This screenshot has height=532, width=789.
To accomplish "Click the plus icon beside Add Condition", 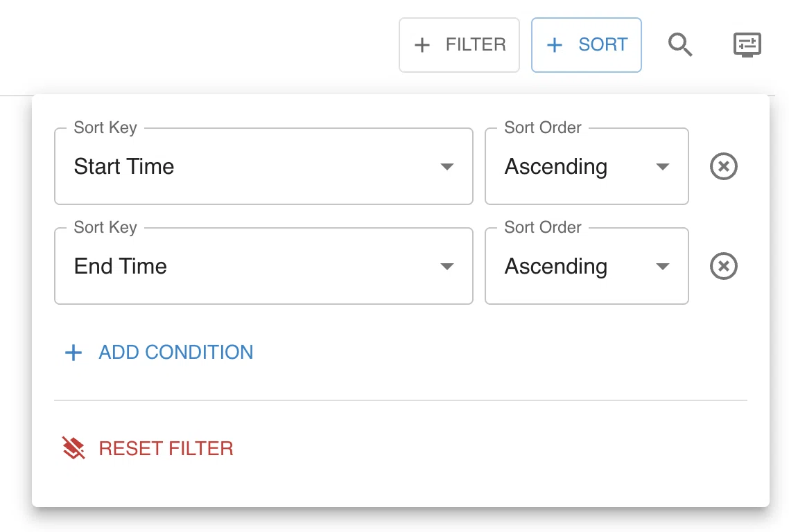I will coord(73,353).
